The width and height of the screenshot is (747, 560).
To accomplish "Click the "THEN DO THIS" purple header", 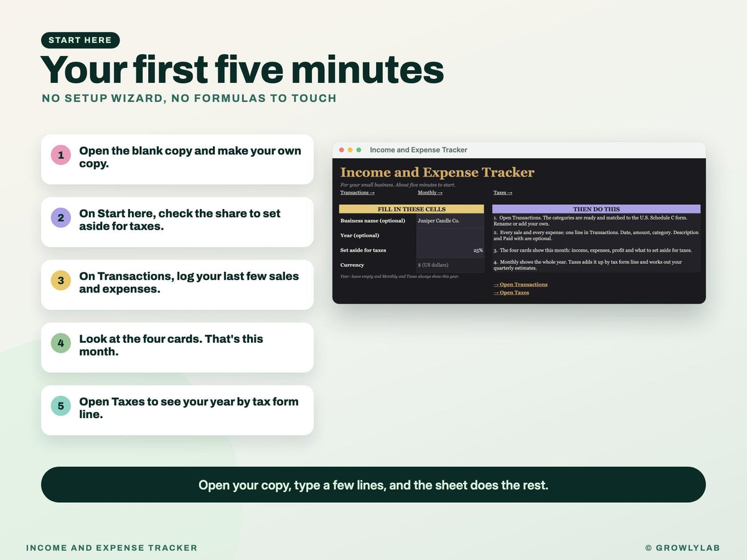I will coord(596,209).
